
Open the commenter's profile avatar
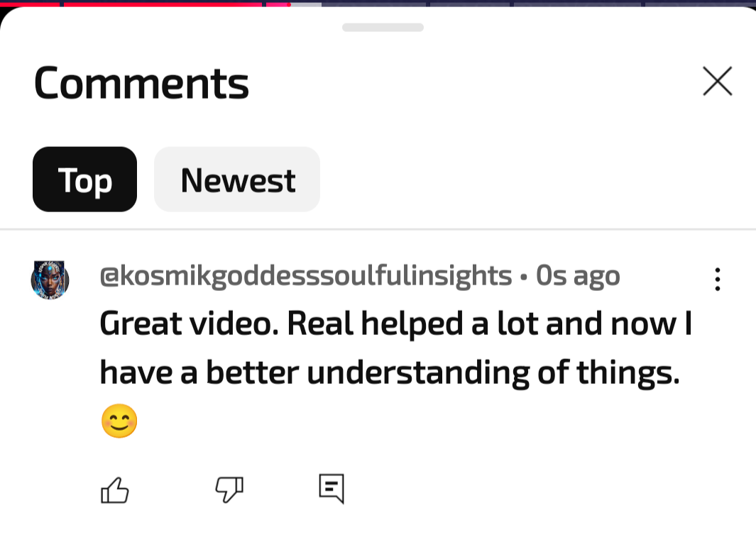coord(50,280)
